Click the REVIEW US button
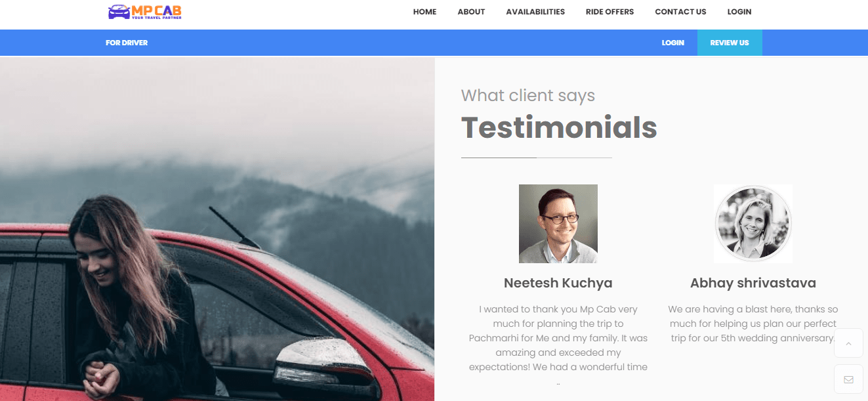 pos(730,43)
